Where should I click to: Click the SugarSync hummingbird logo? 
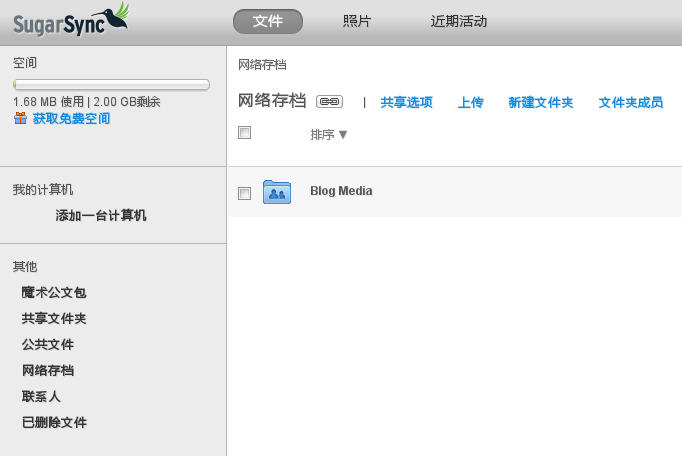[x=70, y=18]
